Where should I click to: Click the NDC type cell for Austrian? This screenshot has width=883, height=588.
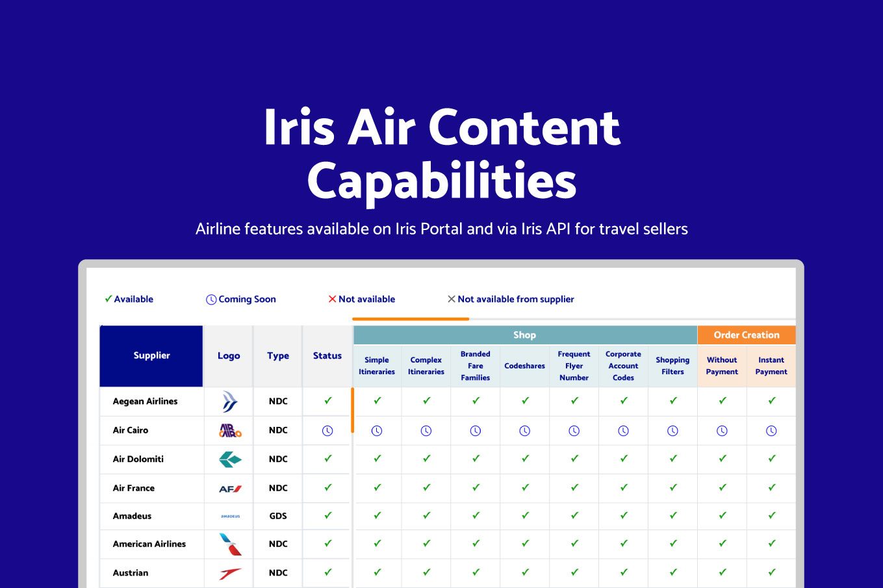tap(278, 573)
